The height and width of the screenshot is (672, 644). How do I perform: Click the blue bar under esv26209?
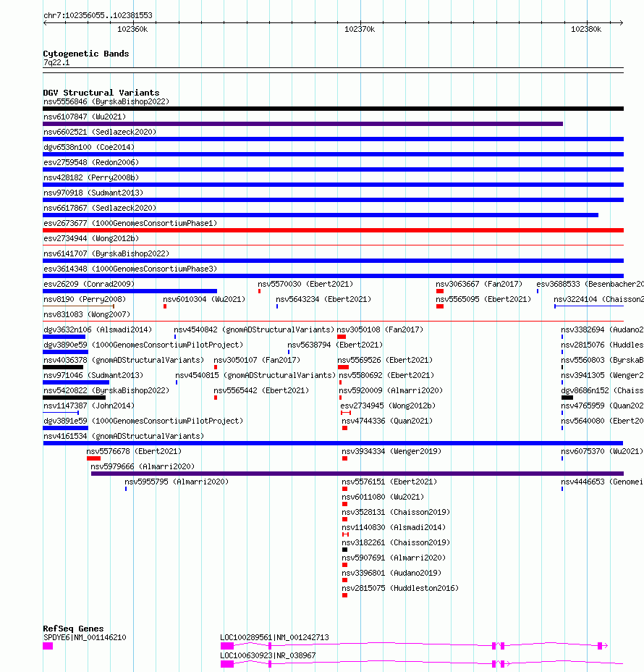point(130,291)
